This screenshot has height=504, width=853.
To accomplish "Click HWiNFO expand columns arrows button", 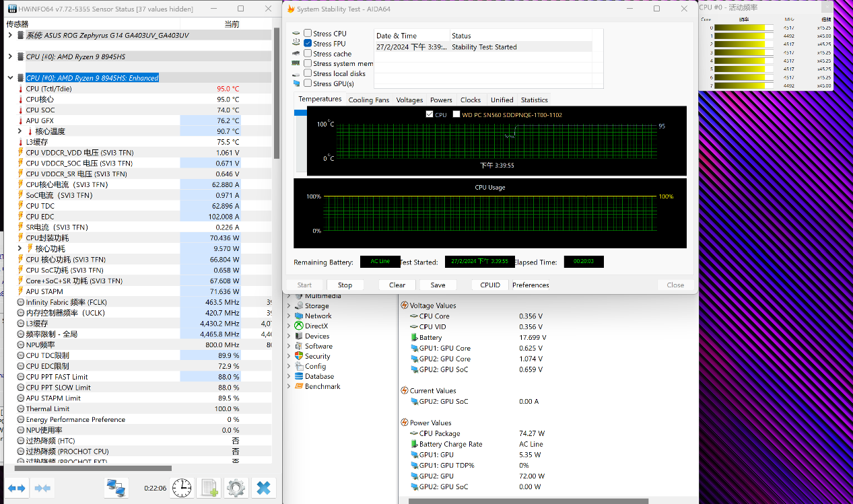I will click(x=16, y=488).
